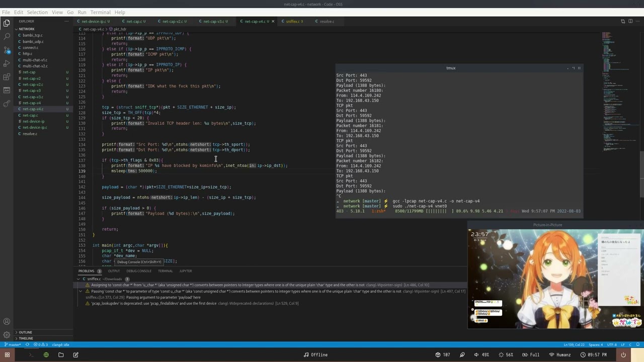Open the Extensions view icon

click(x=7, y=77)
